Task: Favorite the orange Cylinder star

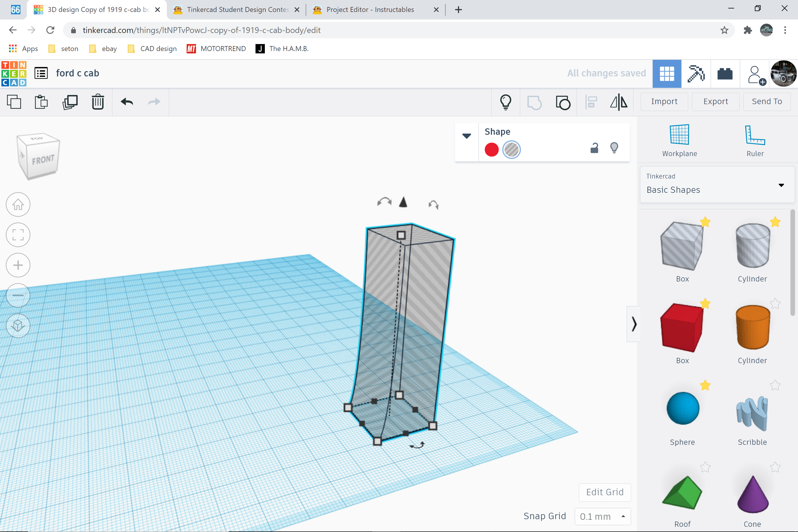Action: [x=775, y=303]
